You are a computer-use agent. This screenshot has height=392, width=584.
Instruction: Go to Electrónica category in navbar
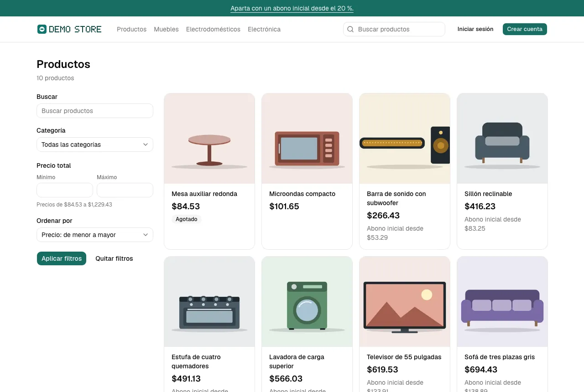(x=264, y=29)
